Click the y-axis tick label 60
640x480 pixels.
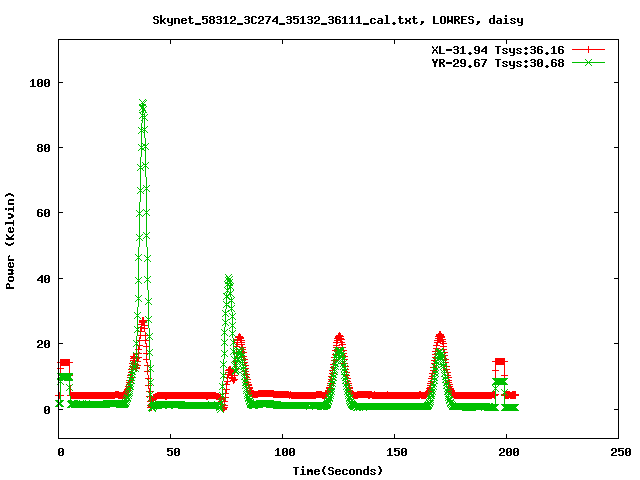point(43,213)
